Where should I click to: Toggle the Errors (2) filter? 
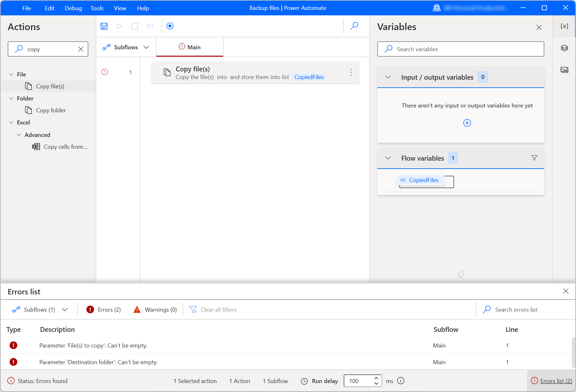tap(103, 309)
